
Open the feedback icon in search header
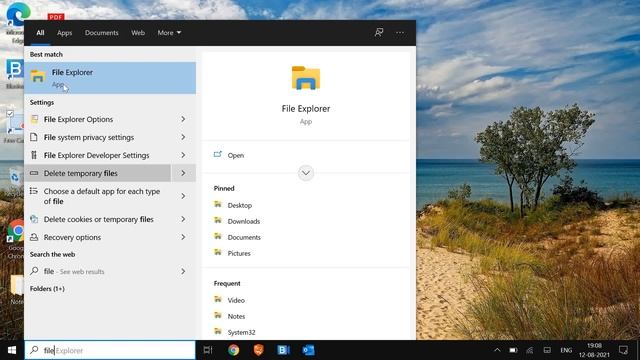(x=379, y=32)
